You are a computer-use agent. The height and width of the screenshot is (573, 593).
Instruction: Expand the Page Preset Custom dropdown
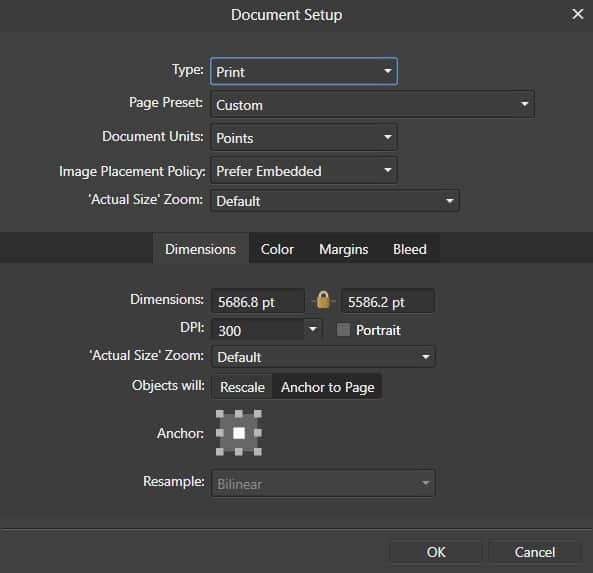(372, 104)
